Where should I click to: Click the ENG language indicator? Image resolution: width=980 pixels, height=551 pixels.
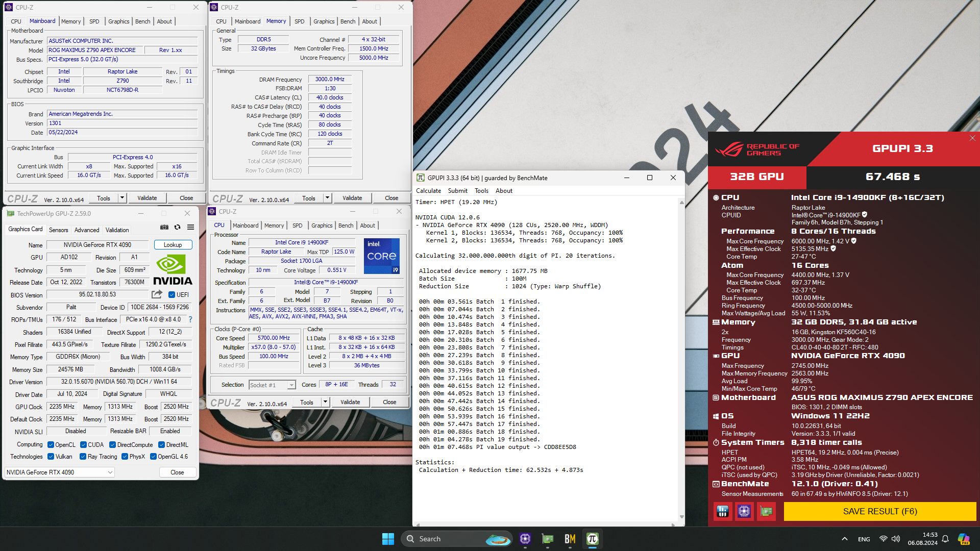point(864,539)
